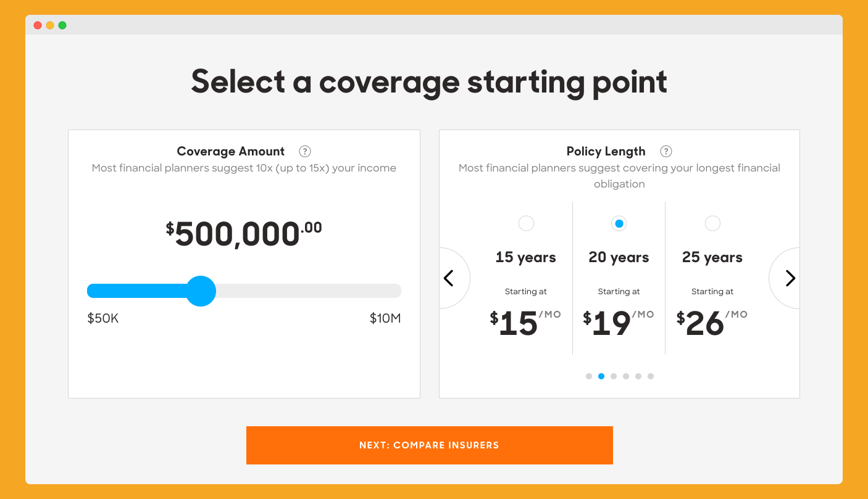The width and height of the screenshot is (868, 499).
Task: Set slider toward the $10M end of track
Action: [x=370, y=291]
